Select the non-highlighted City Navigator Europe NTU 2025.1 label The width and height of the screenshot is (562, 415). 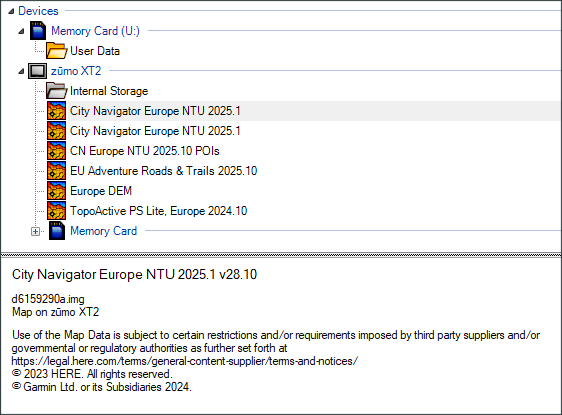tap(155, 131)
